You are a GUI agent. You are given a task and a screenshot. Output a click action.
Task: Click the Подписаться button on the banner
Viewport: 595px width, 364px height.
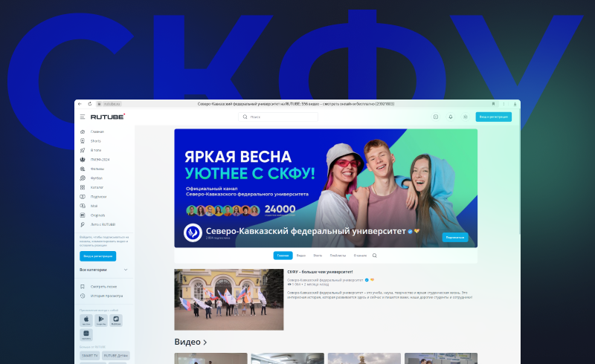click(455, 238)
